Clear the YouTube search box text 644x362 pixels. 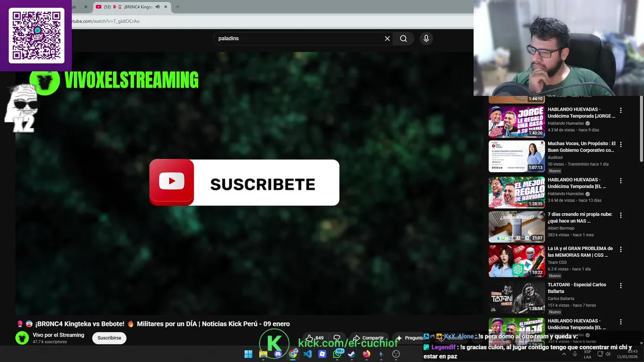(387, 38)
